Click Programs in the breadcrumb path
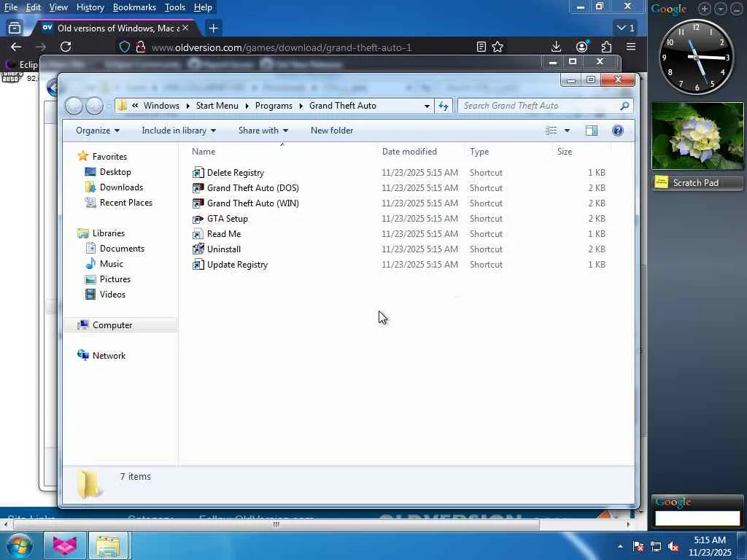 274,106
